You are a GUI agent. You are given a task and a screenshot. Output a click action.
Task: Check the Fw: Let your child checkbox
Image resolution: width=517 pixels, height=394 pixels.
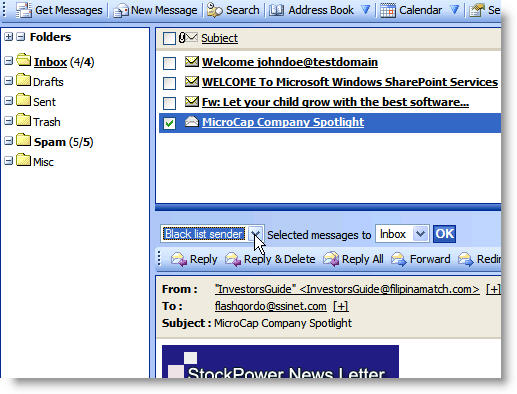(x=169, y=103)
